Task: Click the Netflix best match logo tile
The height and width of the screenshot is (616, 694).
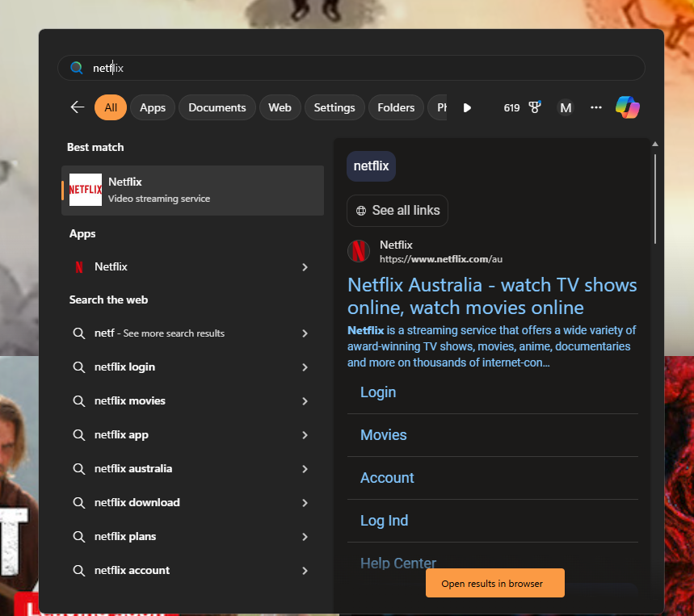Action: 86,190
